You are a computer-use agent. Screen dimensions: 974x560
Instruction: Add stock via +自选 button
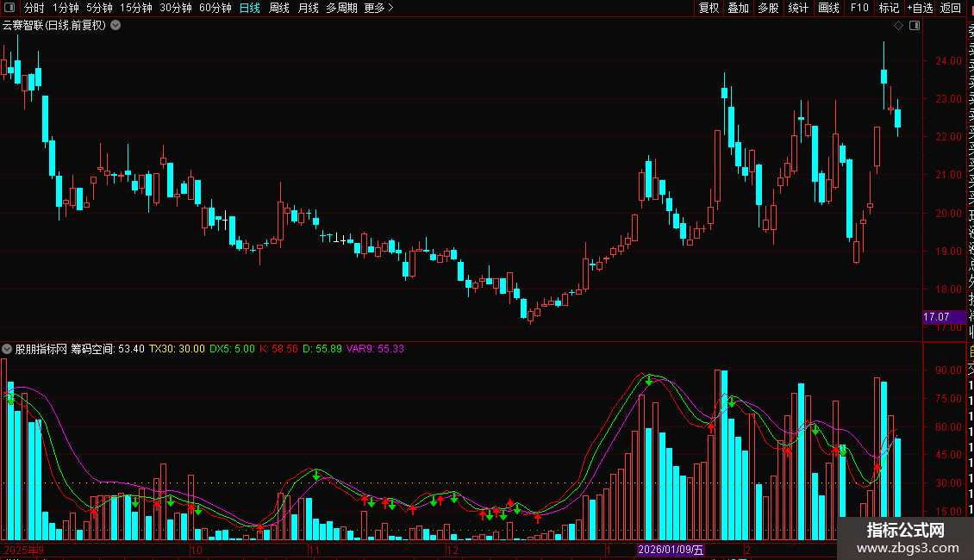920,8
